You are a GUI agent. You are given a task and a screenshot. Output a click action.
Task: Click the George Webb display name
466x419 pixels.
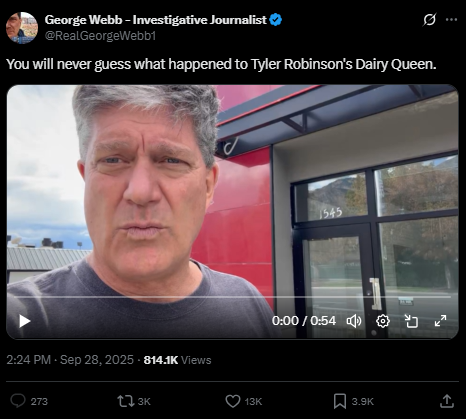tap(156, 20)
